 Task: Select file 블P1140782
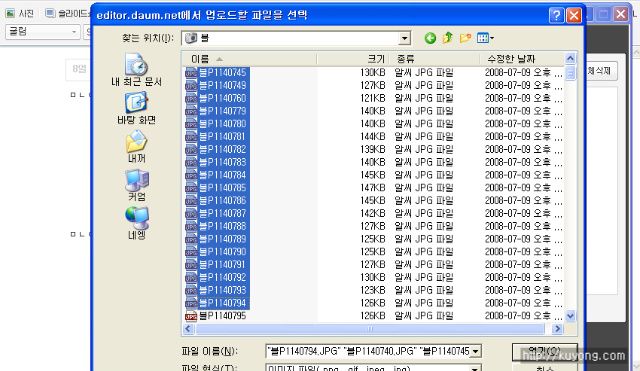[x=222, y=149]
